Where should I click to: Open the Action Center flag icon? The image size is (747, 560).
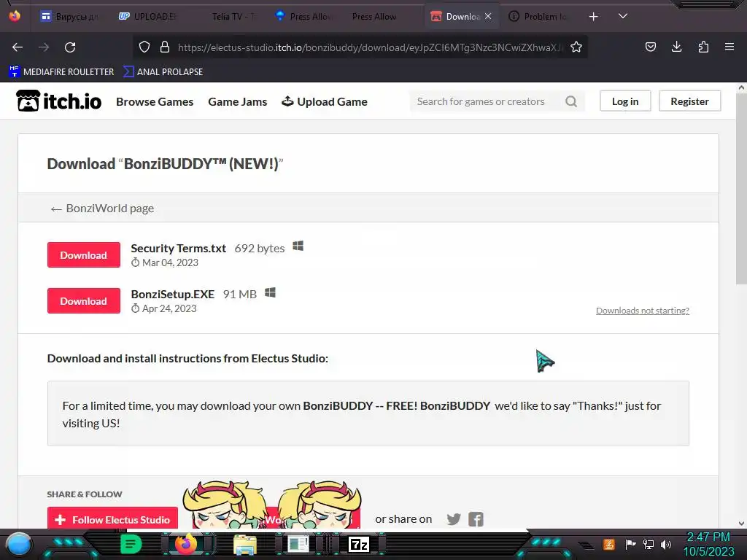tap(631, 544)
